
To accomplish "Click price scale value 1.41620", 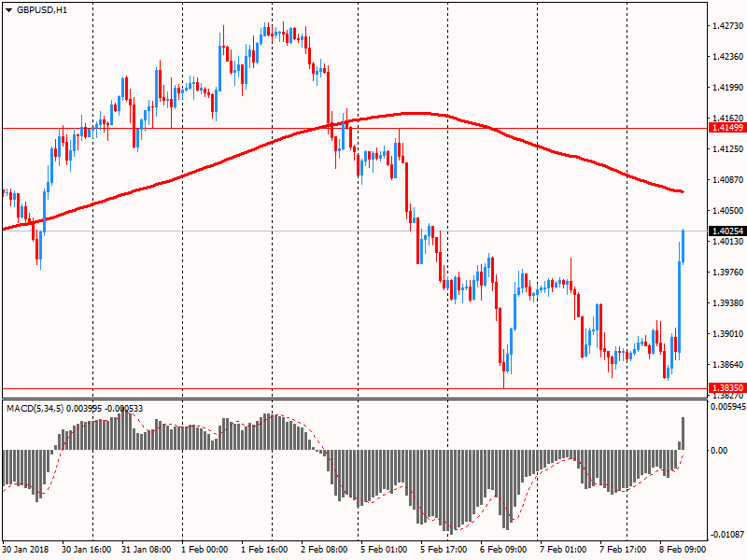I will (x=727, y=118).
